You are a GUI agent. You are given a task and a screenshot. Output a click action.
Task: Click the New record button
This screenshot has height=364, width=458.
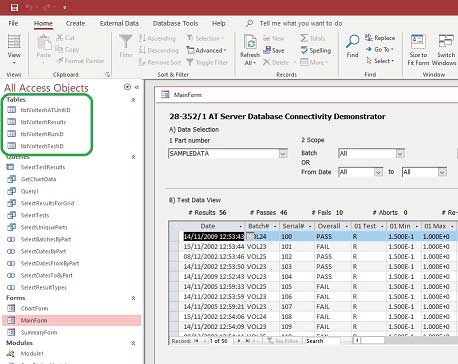pyautogui.click(x=274, y=38)
